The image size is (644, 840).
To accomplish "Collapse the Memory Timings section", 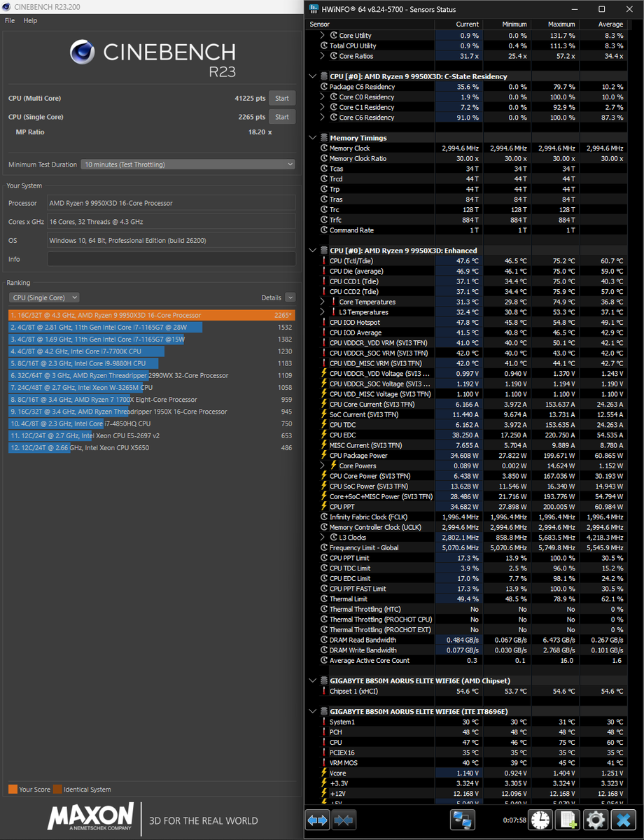I will (x=312, y=138).
